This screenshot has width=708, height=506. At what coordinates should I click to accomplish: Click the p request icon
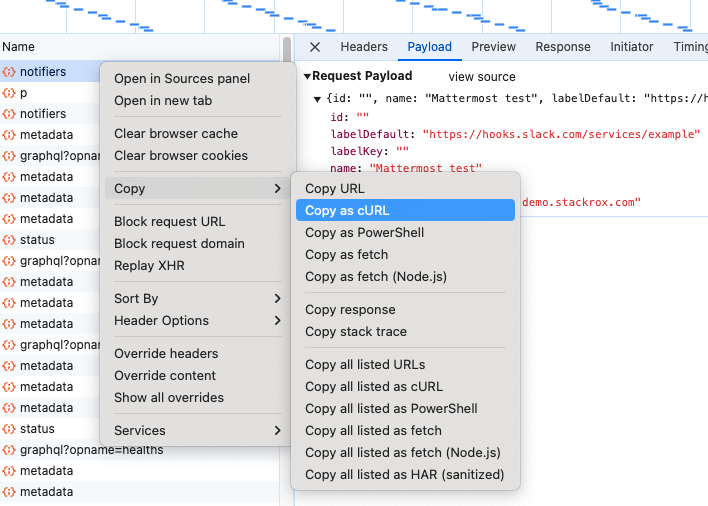click(9, 93)
